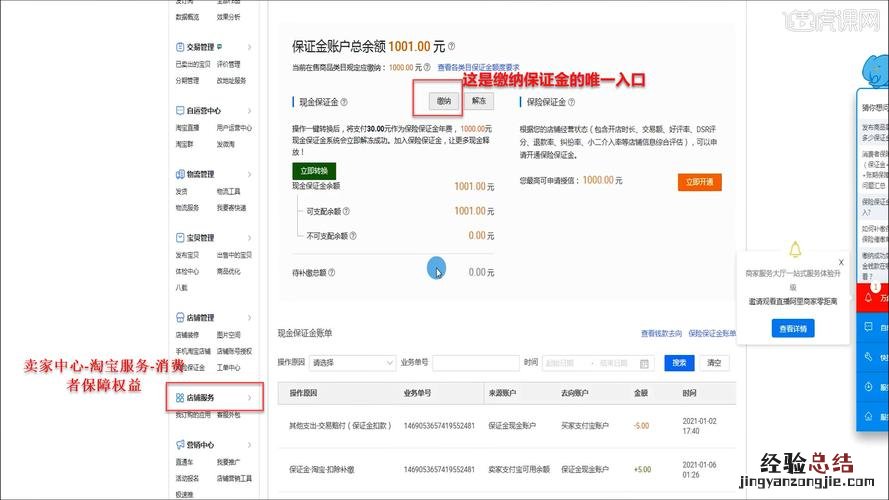This screenshot has height=500, width=889.
Task: Expand the 店铺服务 sidebar section arrow
Action: click(x=249, y=398)
